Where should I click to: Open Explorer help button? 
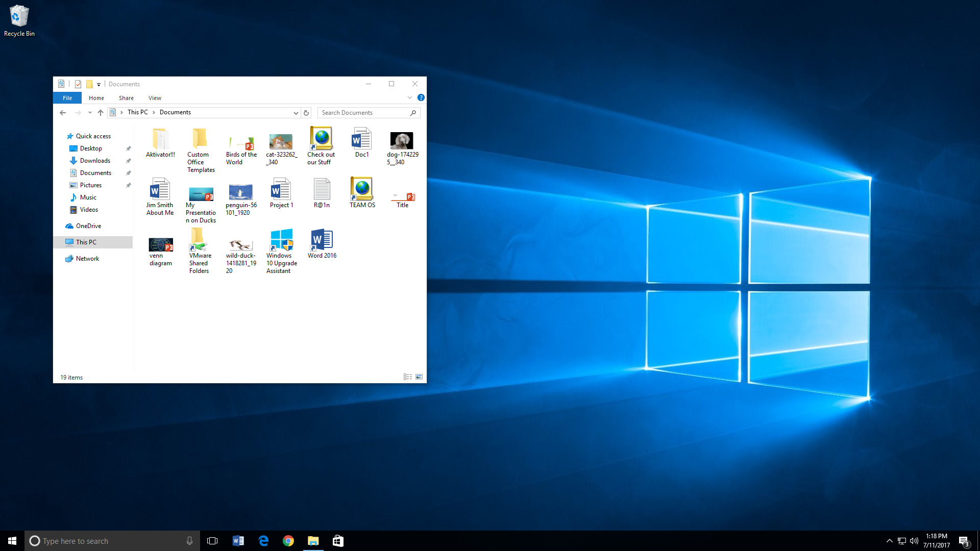pos(421,97)
